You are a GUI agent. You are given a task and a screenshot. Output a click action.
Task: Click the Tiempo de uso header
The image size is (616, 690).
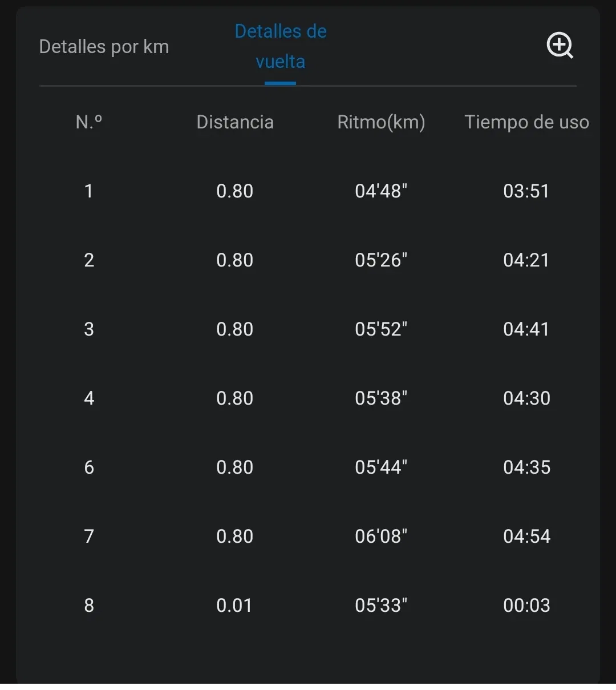[x=526, y=122]
